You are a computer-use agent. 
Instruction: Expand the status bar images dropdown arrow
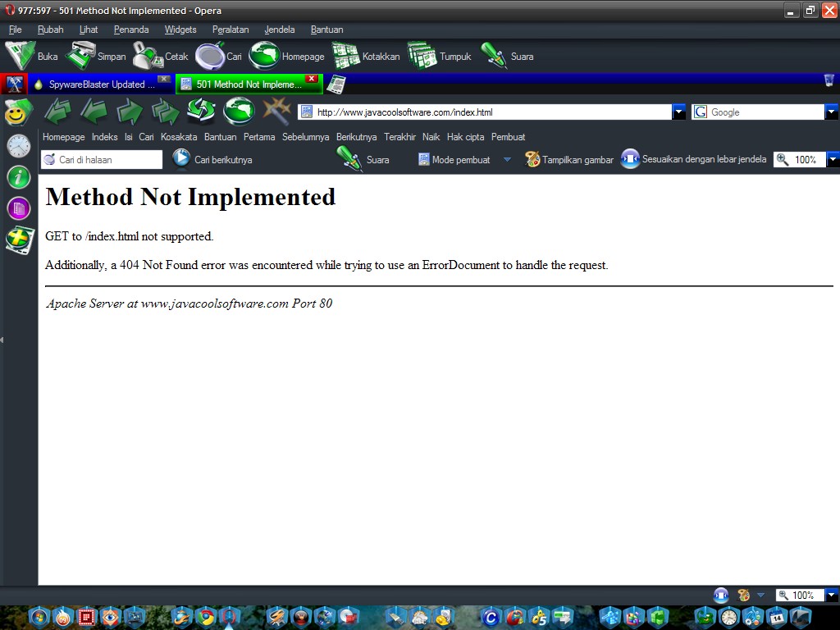pos(760,596)
